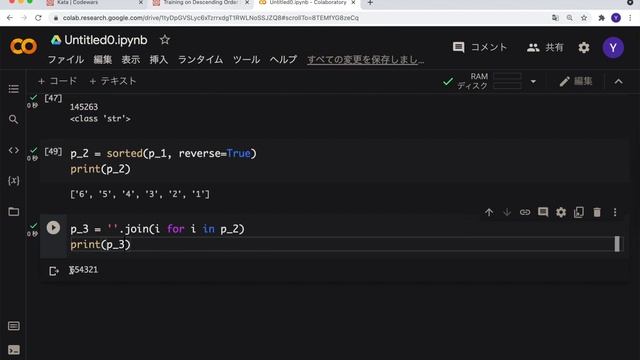Open the browser translate icon
640x360 pixels.
click(x=555, y=18)
